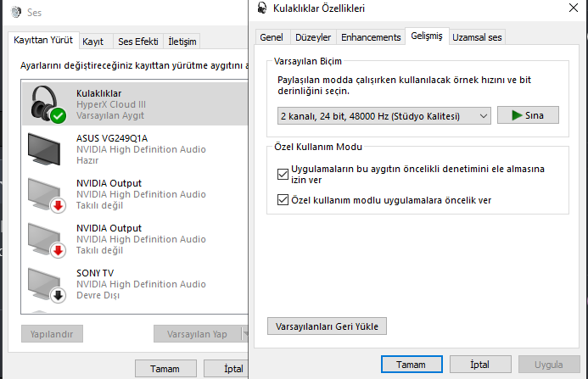588x379 pixels.
Task: Open the Enhancements tab
Action: [x=370, y=37]
